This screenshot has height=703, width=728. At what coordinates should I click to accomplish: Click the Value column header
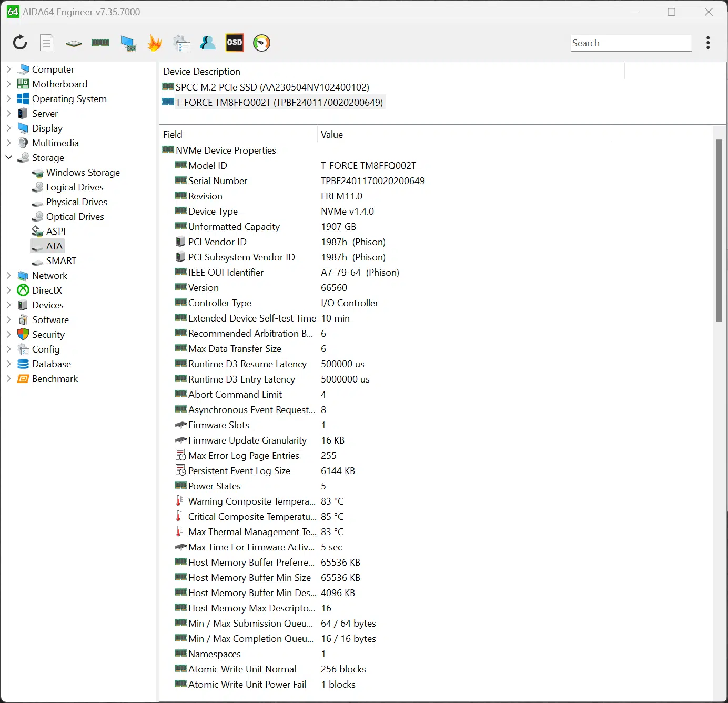464,134
